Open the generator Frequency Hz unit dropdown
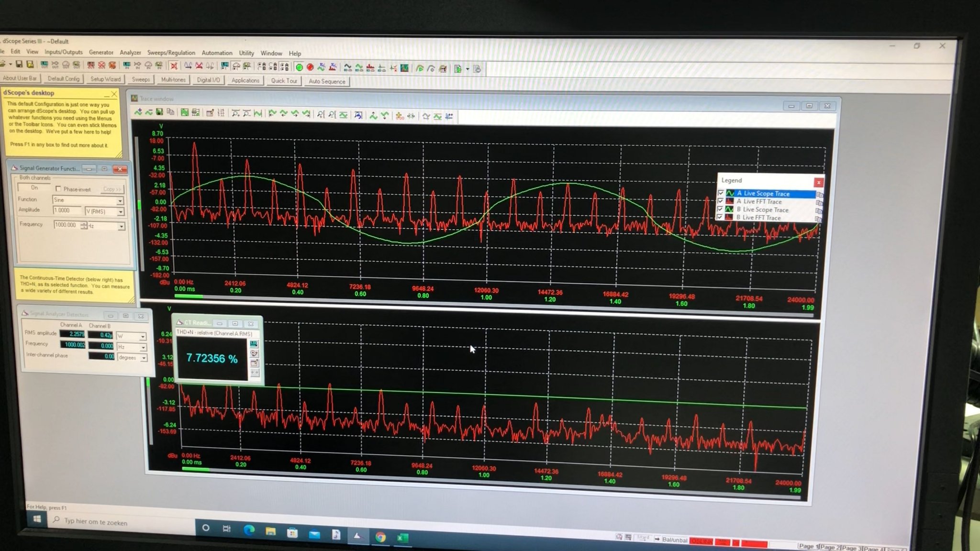This screenshot has width=980, height=551. [122, 226]
